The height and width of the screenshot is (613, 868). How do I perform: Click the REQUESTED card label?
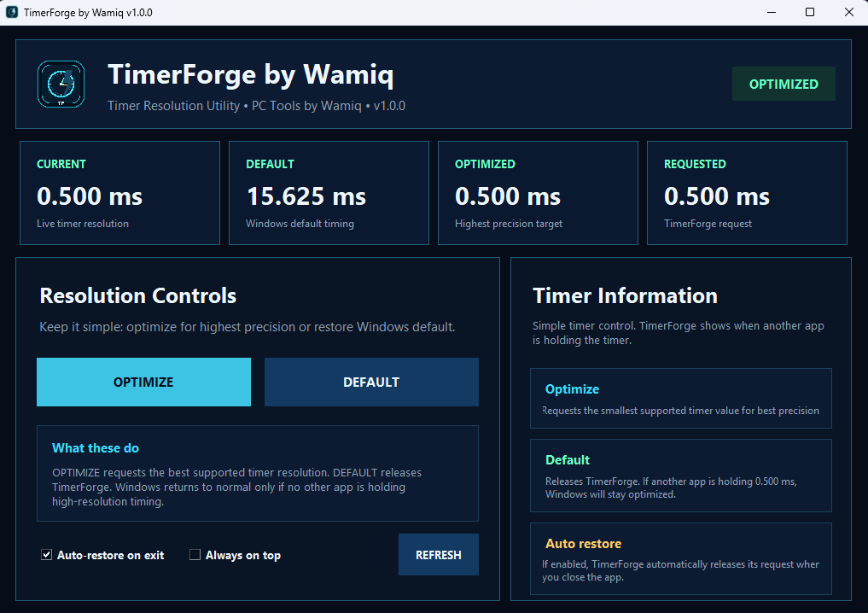[695, 164]
